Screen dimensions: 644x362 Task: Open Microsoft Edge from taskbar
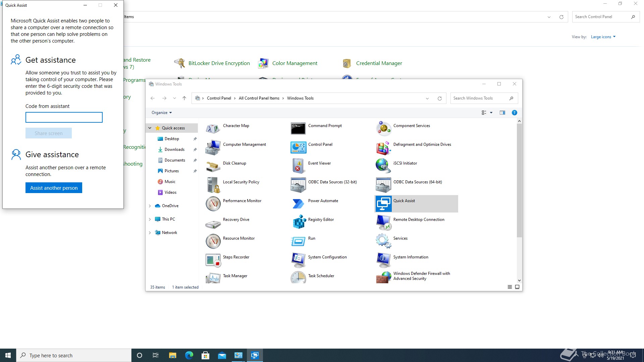pos(189,355)
